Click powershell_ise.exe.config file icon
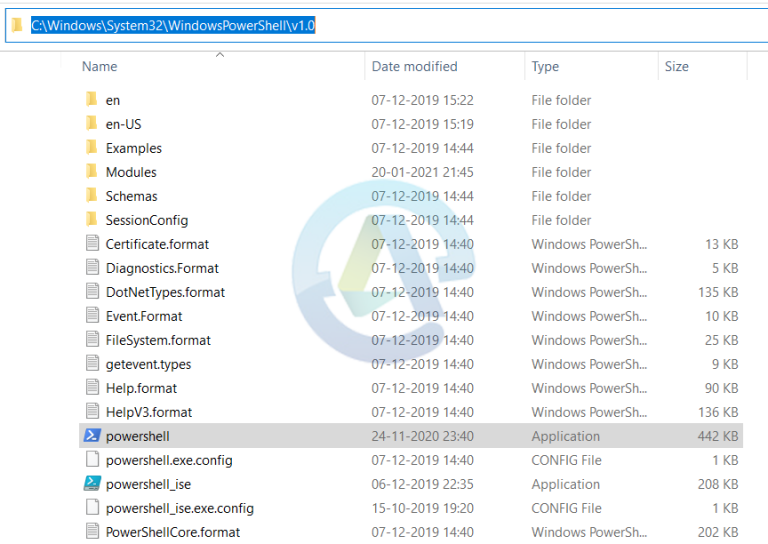This screenshot has height=544, width=768. (x=92, y=507)
